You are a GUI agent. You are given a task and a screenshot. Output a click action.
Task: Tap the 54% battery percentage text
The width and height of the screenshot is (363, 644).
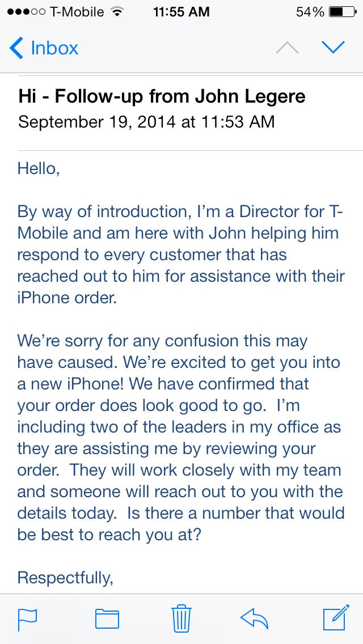click(x=310, y=12)
